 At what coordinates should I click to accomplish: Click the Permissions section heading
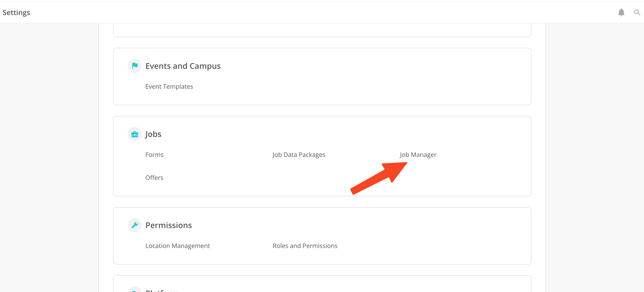pyautogui.click(x=168, y=225)
